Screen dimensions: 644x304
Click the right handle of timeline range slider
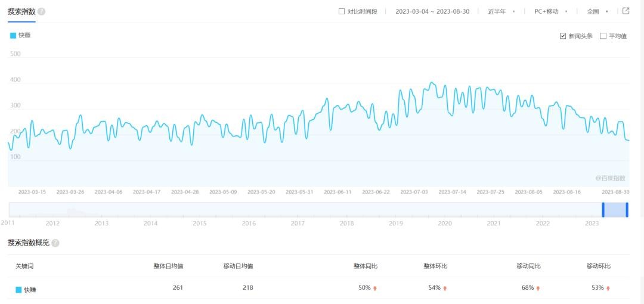[627, 209]
